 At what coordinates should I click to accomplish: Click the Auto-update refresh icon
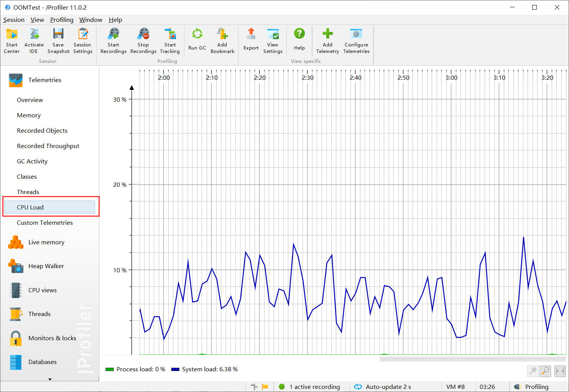click(358, 387)
